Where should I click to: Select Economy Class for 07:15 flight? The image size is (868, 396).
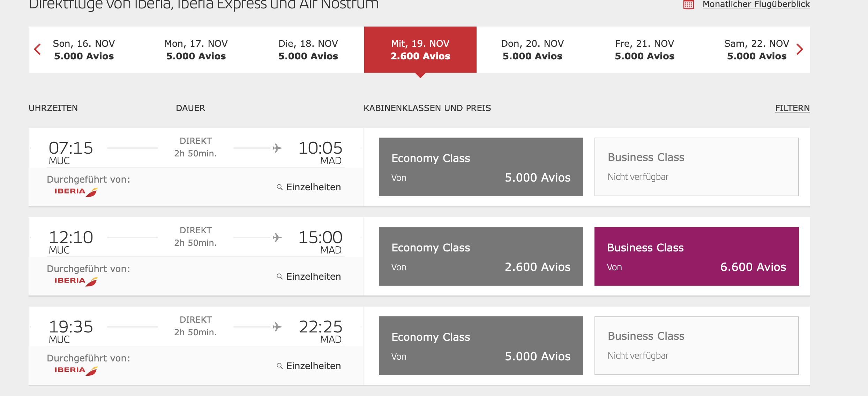(x=481, y=167)
